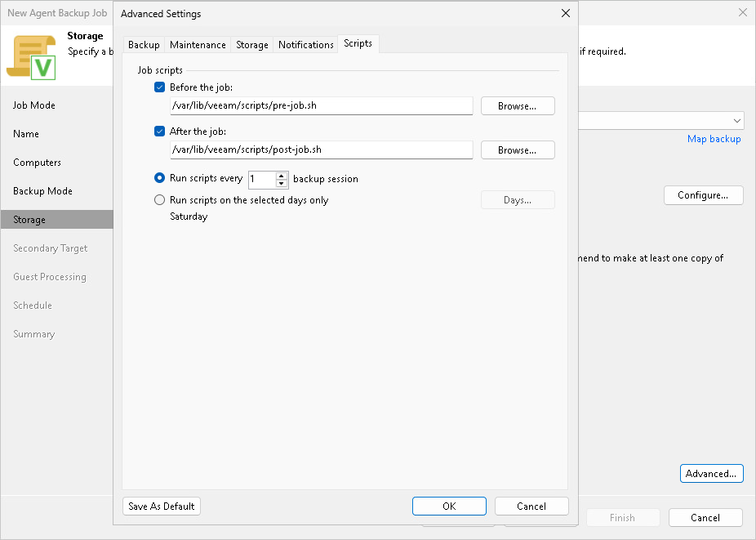Select the Storage step in wizard sidebar
The image size is (756, 540).
coord(57,220)
